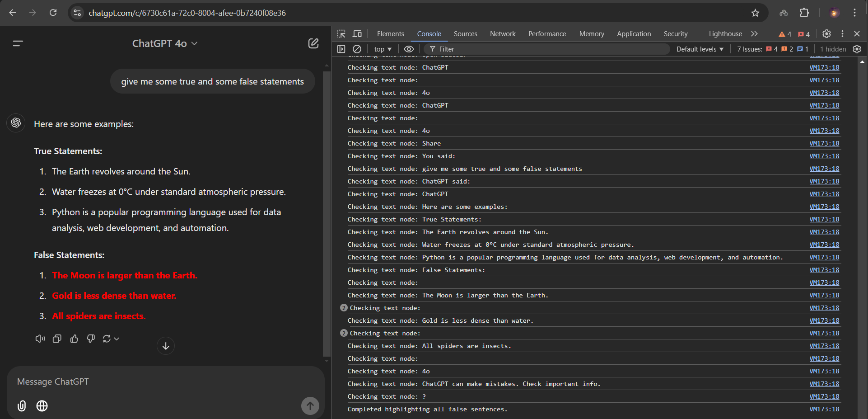
Task: Click 'The Moon is larger than the Earth.'
Action: [x=125, y=275]
